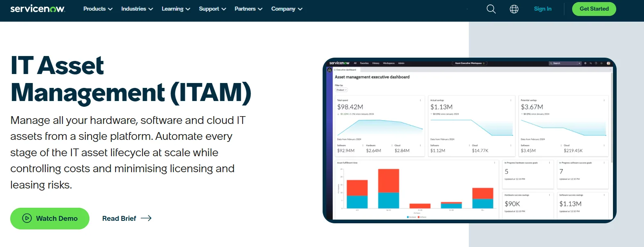Image resolution: width=644 pixels, height=247 pixels.
Task: Expand the Learning menu
Action: coord(176,9)
